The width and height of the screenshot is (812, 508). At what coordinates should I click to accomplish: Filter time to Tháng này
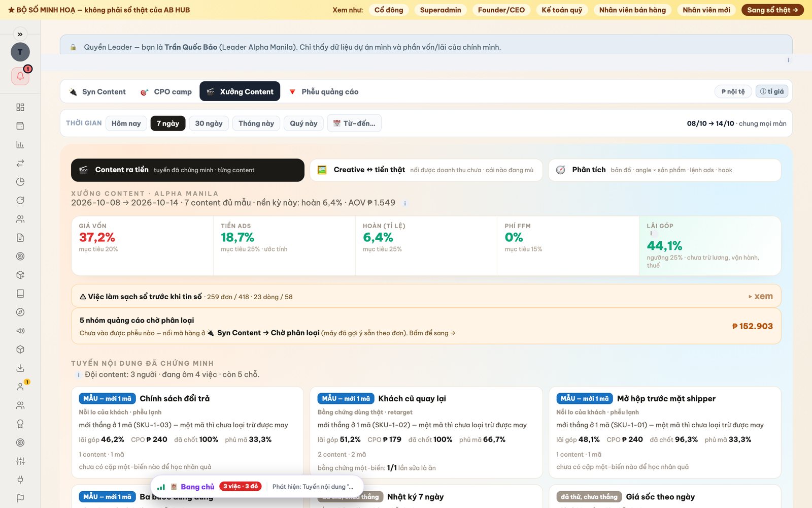coord(256,123)
